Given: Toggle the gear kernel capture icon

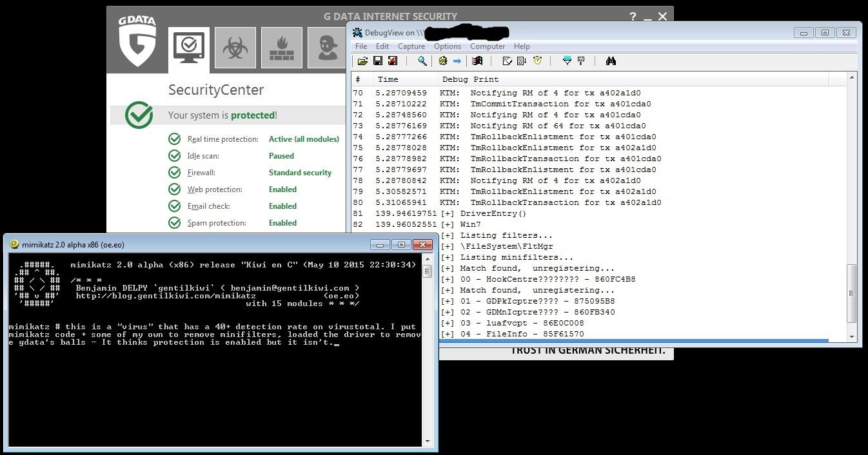Looking at the screenshot, I should coord(443,61).
